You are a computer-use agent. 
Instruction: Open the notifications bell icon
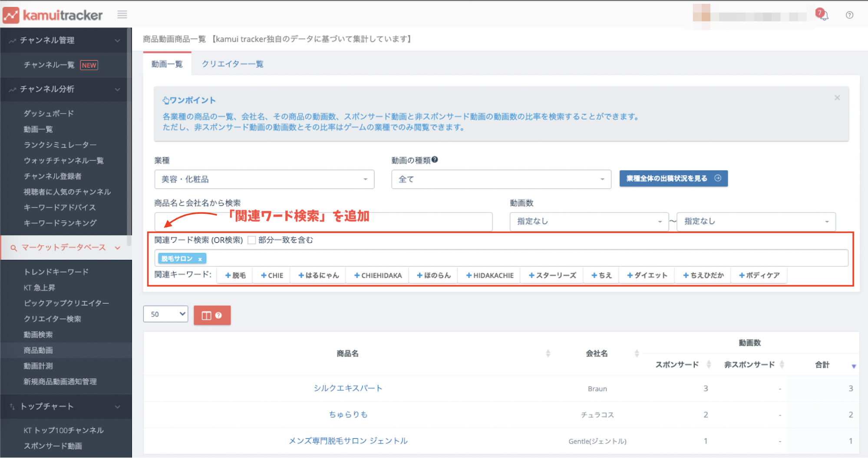[x=822, y=15]
